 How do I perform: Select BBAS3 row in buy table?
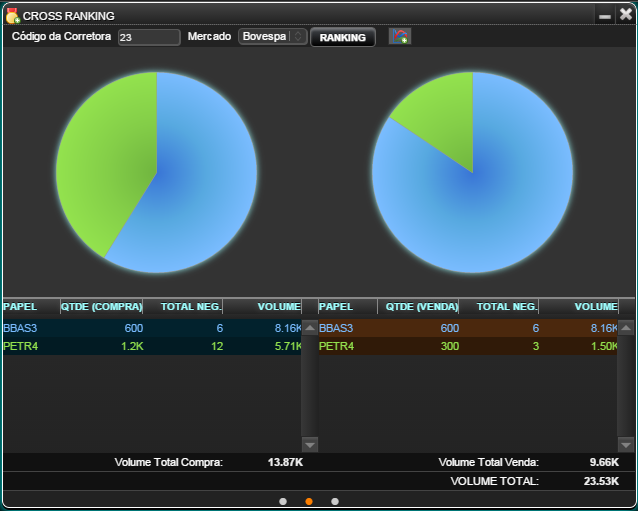point(152,328)
